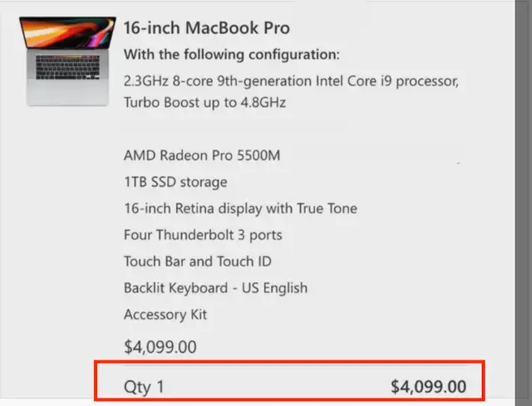532x406 pixels.
Task: Click the "Four Thunderbolt 3 ports" line
Action: click(x=203, y=235)
